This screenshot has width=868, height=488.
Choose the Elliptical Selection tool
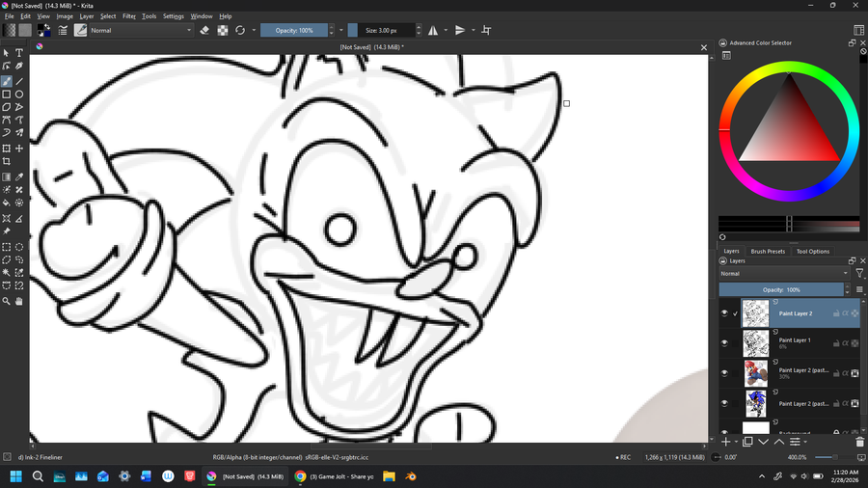pyautogui.click(x=19, y=247)
